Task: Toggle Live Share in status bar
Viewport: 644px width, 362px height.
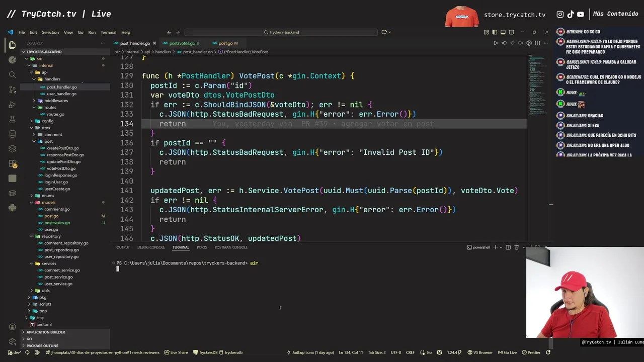Action: (176, 352)
